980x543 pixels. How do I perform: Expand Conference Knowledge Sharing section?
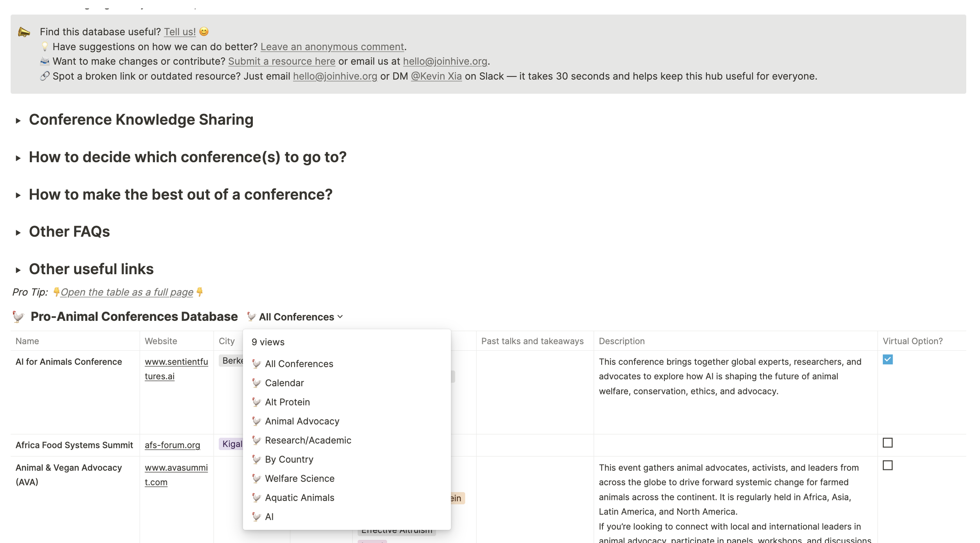click(18, 121)
